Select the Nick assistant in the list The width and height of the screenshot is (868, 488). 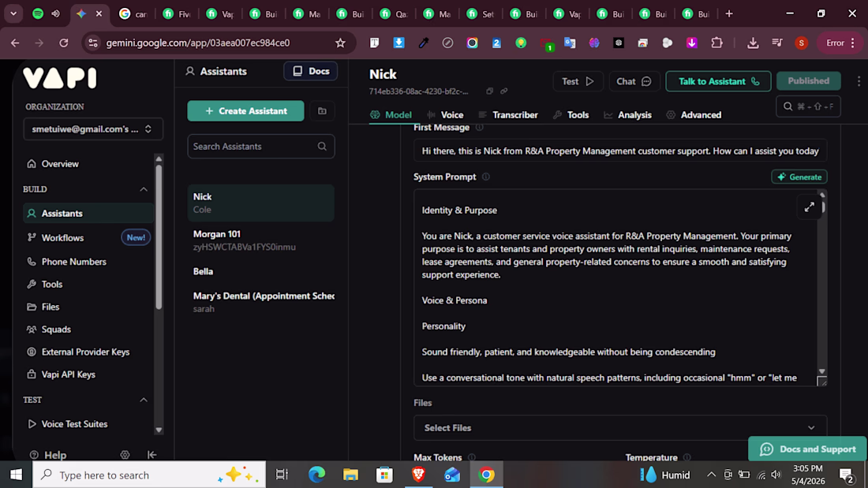(260, 203)
